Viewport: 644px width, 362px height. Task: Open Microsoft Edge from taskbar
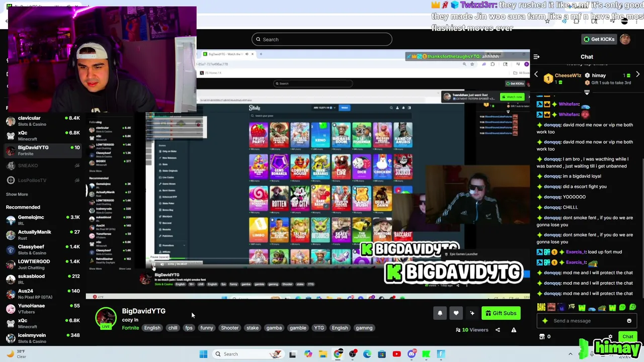[367, 354]
